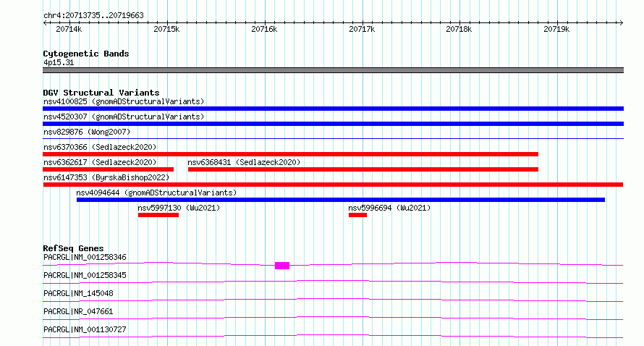The height and width of the screenshot is (346, 644).
Task: Click the blue bar for nsv4520307
Action: point(333,124)
